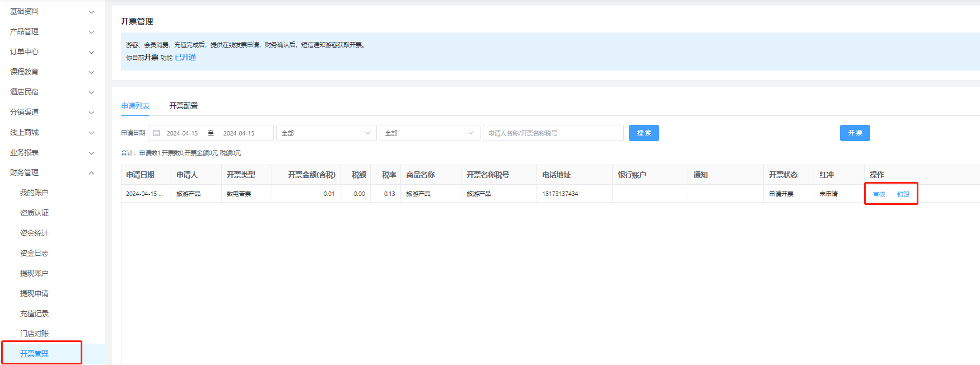Open 我的账户 in the sidebar
This screenshot has height=365, width=980.
point(34,193)
